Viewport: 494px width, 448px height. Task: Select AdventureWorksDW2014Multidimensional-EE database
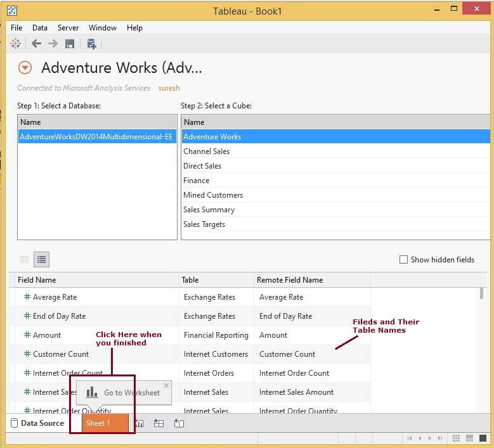point(97,137)
